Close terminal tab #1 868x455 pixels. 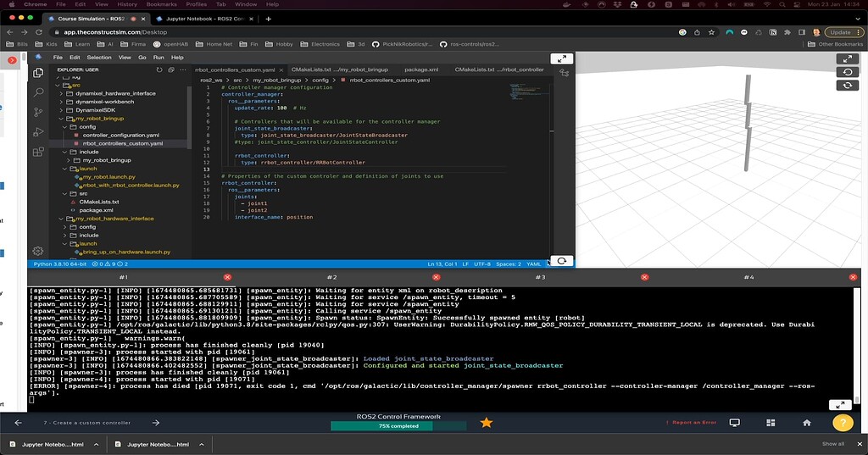coord(227,277)
